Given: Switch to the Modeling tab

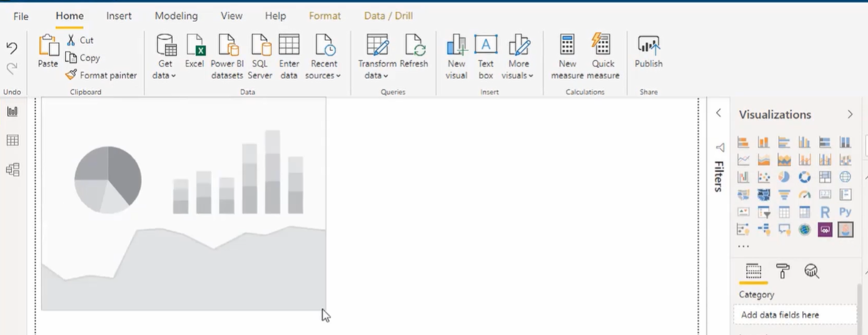Looking at the screenshot, I should tap(176, 16).
